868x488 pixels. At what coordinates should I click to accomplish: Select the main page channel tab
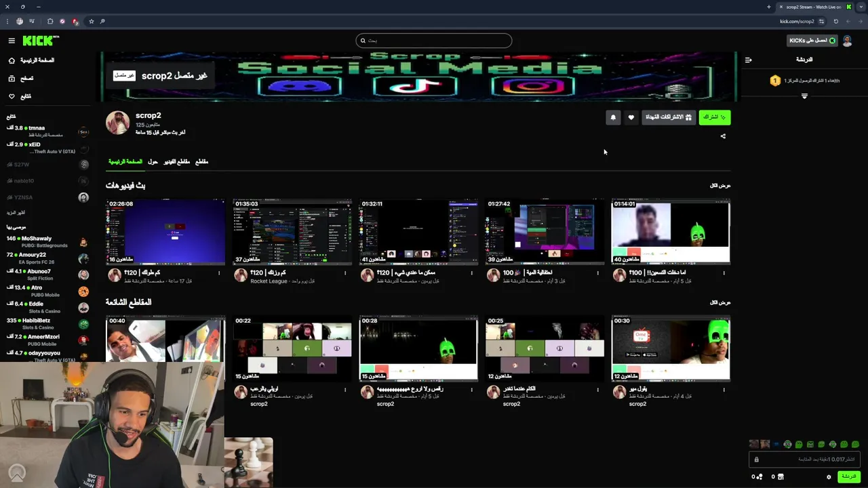tap(125, 161)
